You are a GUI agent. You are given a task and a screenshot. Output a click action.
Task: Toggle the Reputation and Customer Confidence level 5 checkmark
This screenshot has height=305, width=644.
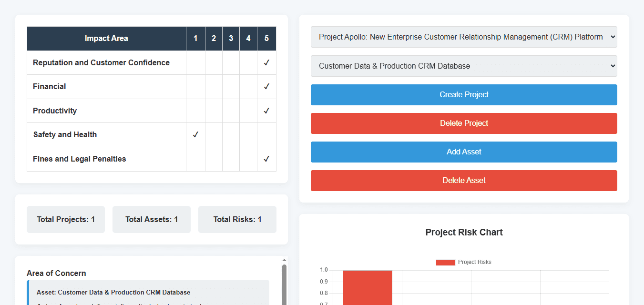pos(266,62)
